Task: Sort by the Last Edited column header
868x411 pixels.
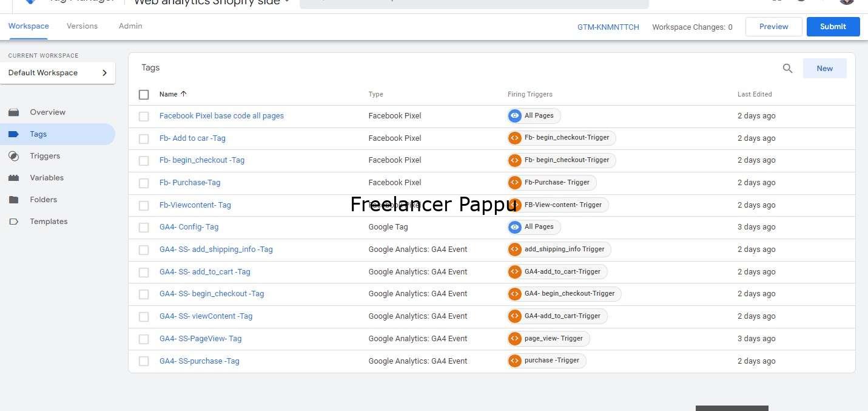Action: (755, 94)
